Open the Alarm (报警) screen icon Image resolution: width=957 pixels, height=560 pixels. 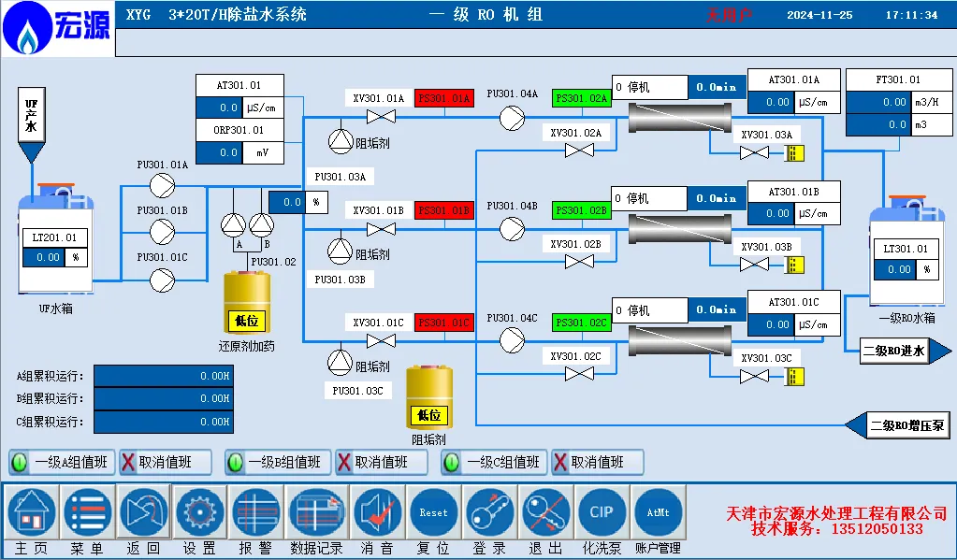tap(256, 512)
